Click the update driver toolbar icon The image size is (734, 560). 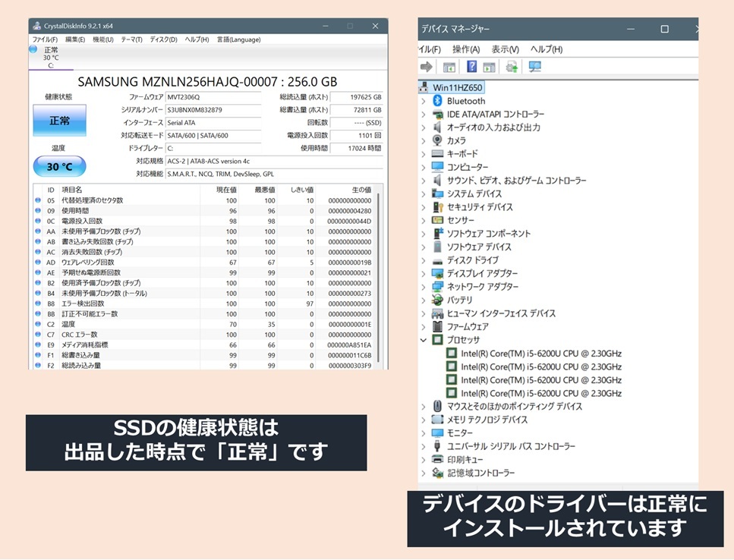[x=512, y=67]
